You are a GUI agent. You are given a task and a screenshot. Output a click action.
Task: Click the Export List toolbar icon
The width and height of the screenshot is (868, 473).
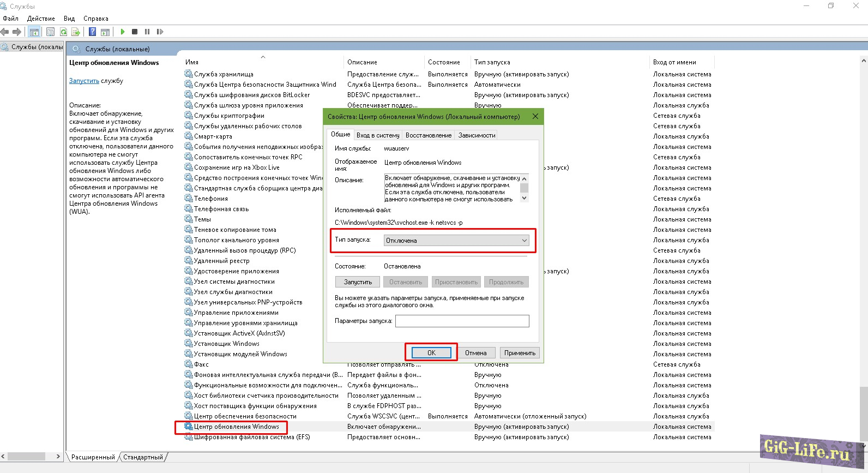pyautogui.click(x=76, y=32)
